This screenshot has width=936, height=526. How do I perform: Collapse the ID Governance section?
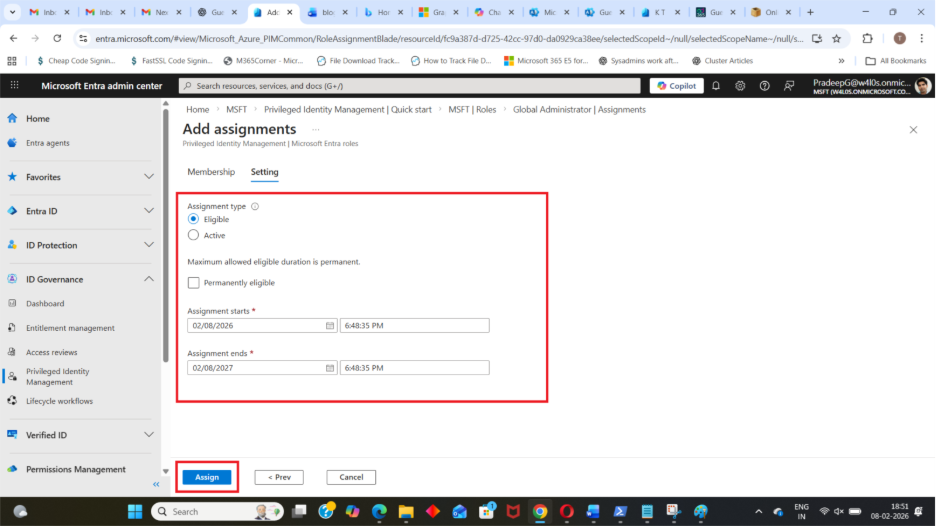148,279
